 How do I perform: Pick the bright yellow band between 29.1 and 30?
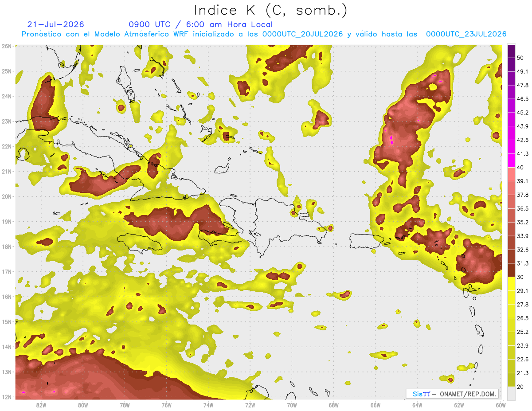click(511, 284)
